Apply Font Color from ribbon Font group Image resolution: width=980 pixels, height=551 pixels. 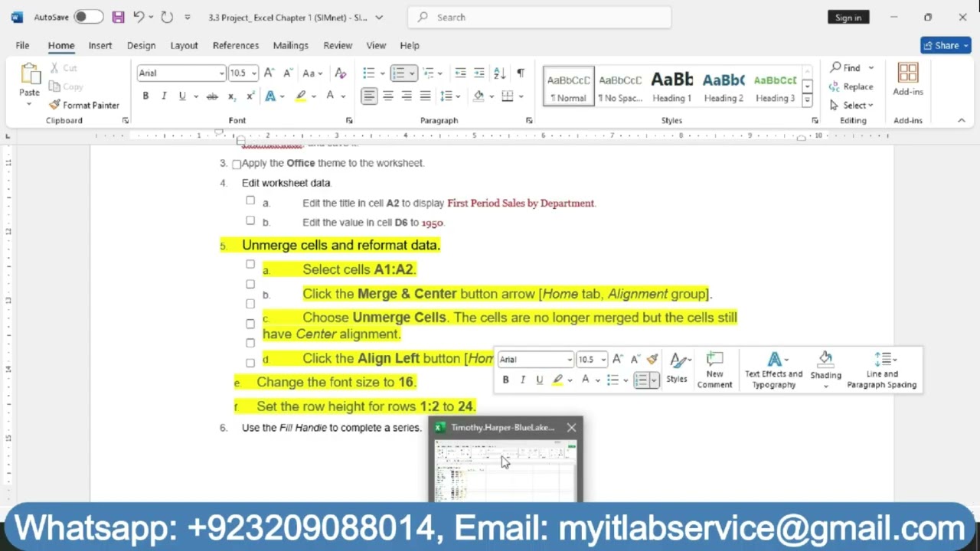tap(330, 96)
